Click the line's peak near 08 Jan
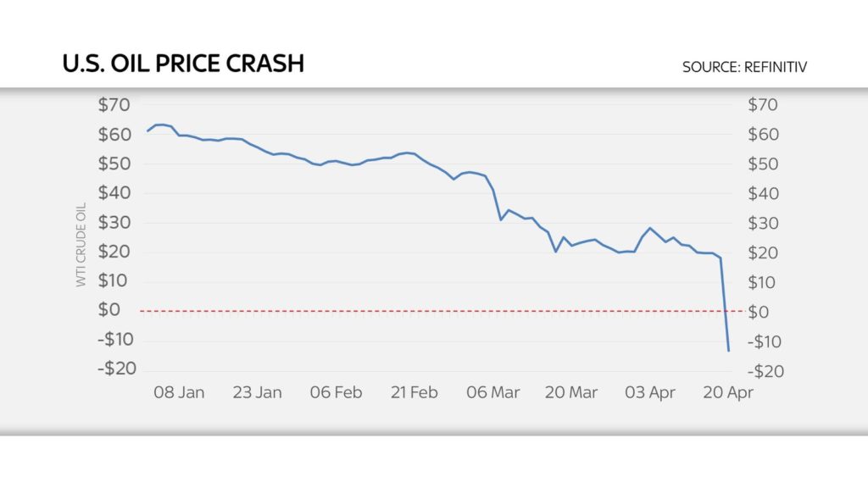This screenshot has height=488, width=868. pyautogui.click(x=160, y=125)
